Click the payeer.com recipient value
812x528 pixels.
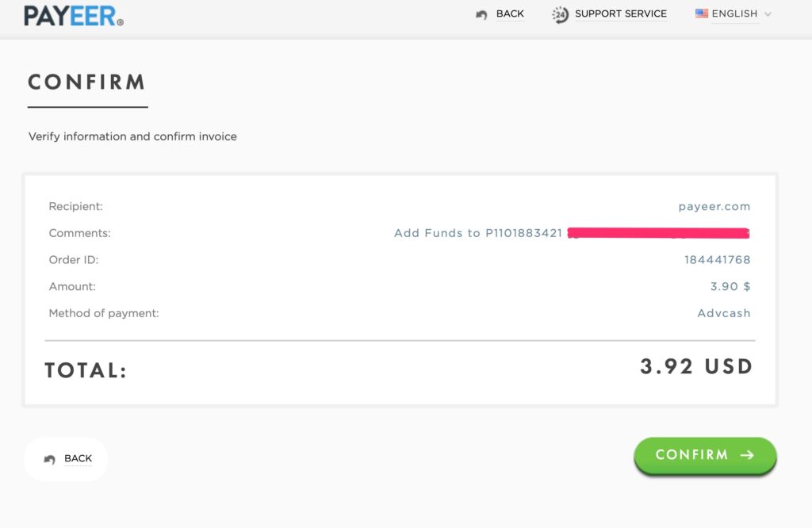coord(714,206)
